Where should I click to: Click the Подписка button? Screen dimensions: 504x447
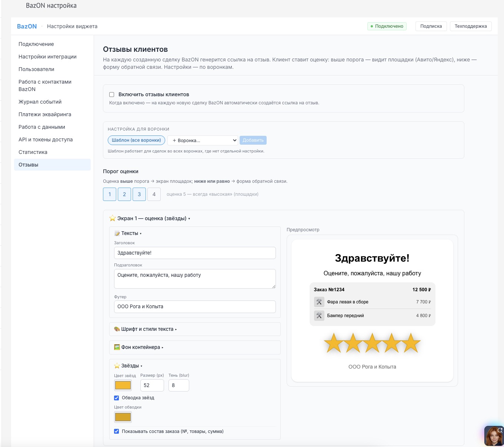pos(431,26)
